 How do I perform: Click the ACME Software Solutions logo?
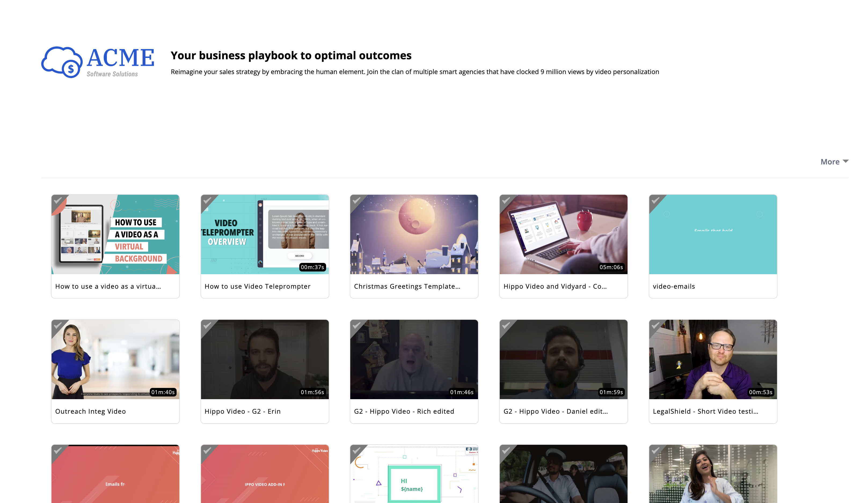[97, 62]
